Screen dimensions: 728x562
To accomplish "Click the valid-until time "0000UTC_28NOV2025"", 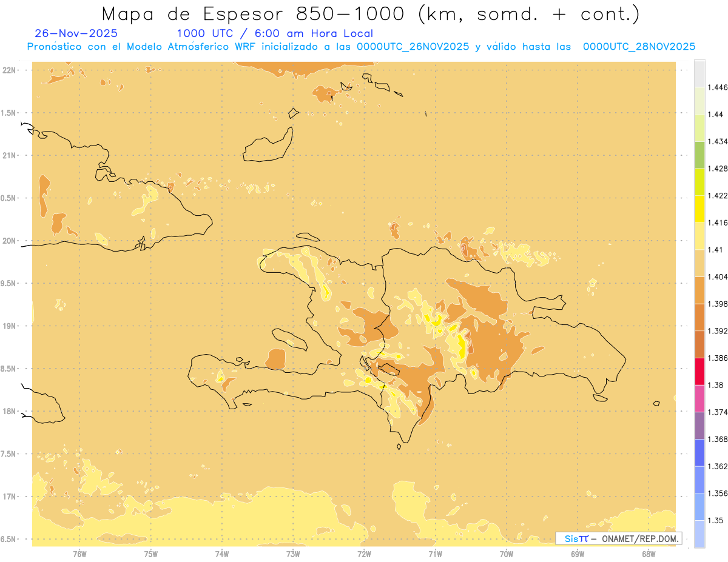I will [639, 47].
